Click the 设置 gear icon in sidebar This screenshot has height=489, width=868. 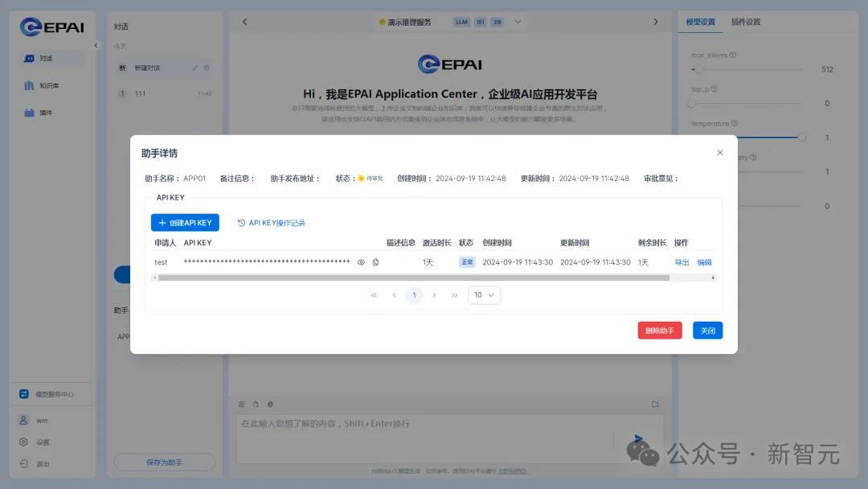tap(24, 442)
